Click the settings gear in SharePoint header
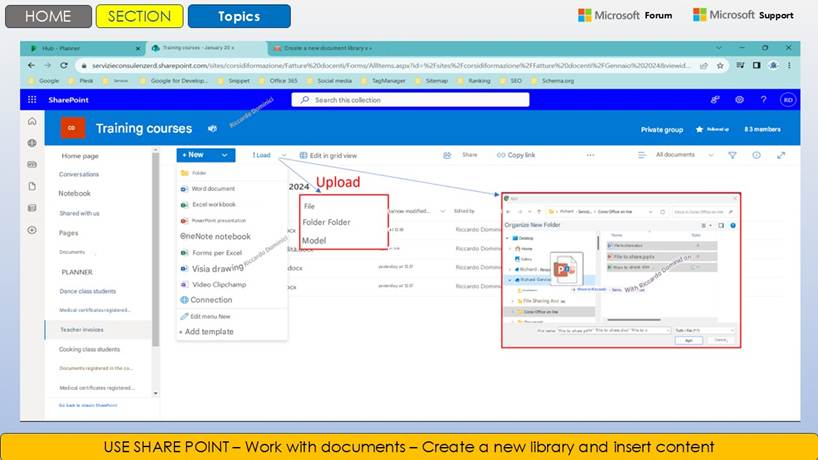Image resolution: width=818 pixels, height=460 pixels. [x=739, y=100]
